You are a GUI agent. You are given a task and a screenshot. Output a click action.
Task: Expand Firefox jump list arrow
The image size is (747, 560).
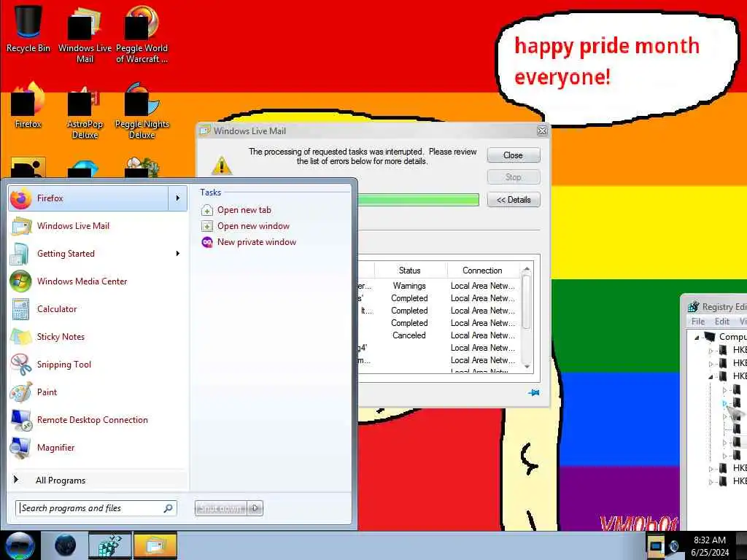178,198
